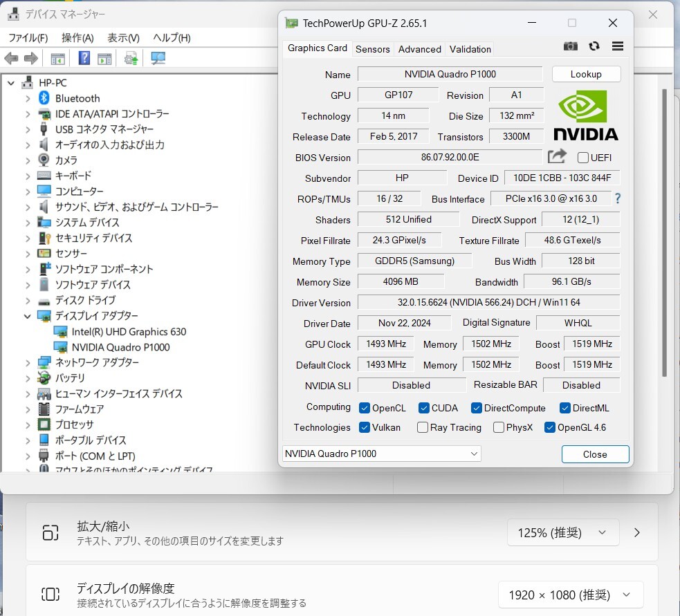Click the BIOS Version field
The height and width of the screenshot is (616, 680).
[450, 157]
